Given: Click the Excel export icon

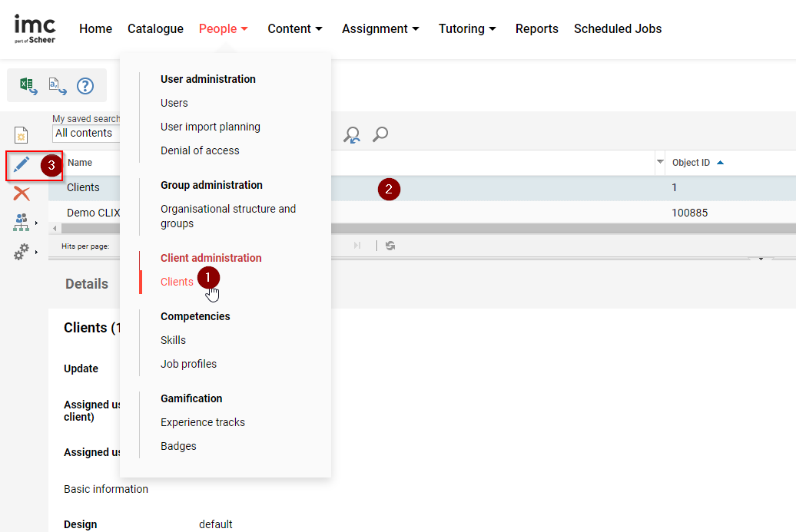Looking at the screenshot, I should [28, 85].
